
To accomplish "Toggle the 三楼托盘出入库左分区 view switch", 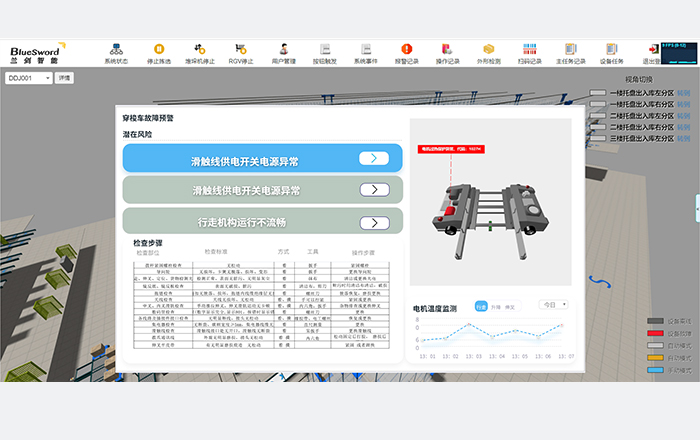I will point(597,137).
